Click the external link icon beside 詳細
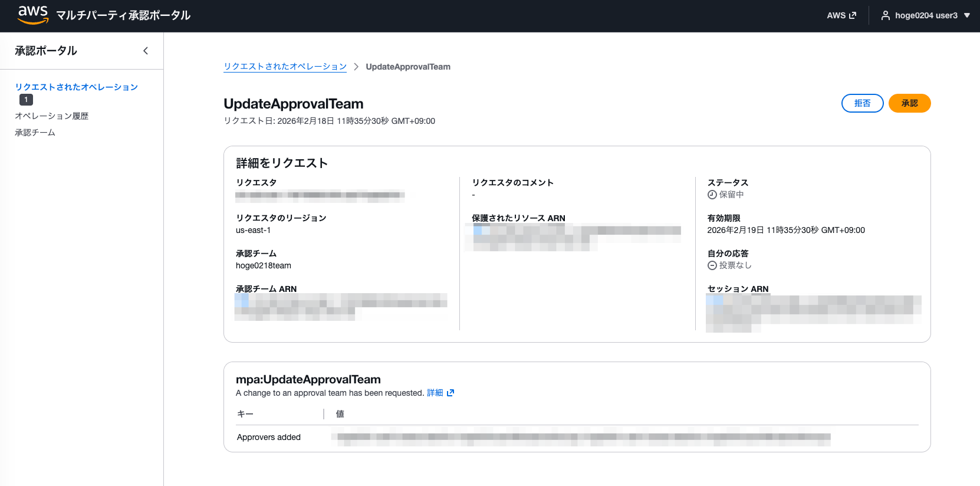980x486 pixels. [x=450, y=393]
